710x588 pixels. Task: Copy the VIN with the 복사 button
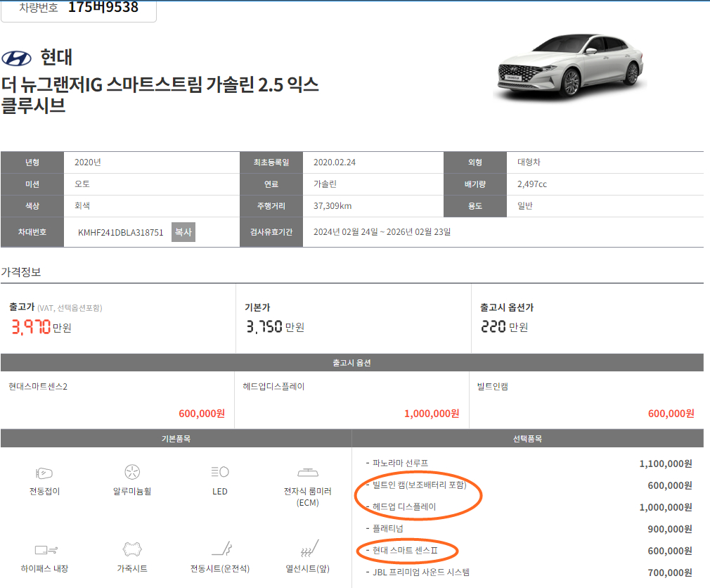[x=183, y=232]
